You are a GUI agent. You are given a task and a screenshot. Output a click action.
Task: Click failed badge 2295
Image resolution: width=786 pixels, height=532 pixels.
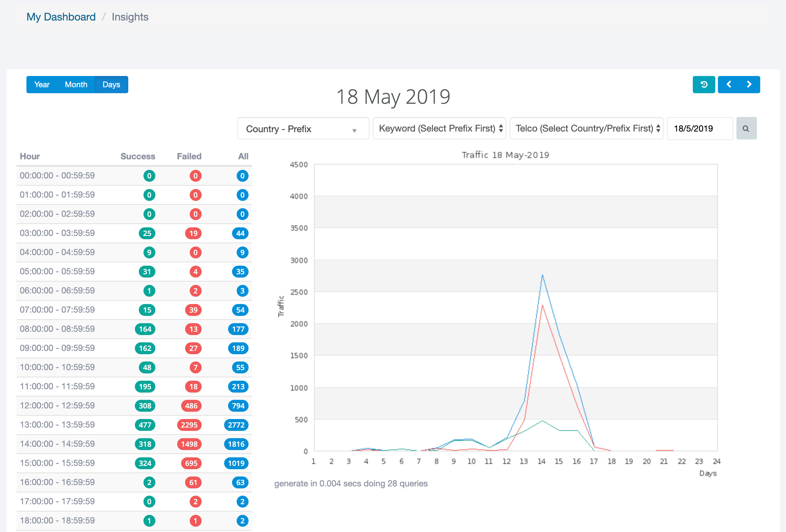(x=189, y=425)
